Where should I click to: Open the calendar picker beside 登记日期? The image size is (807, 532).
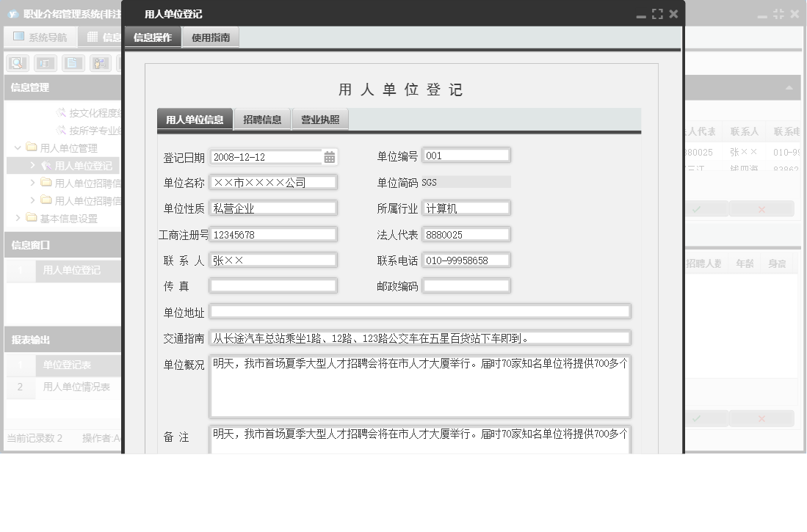point(328,156)
